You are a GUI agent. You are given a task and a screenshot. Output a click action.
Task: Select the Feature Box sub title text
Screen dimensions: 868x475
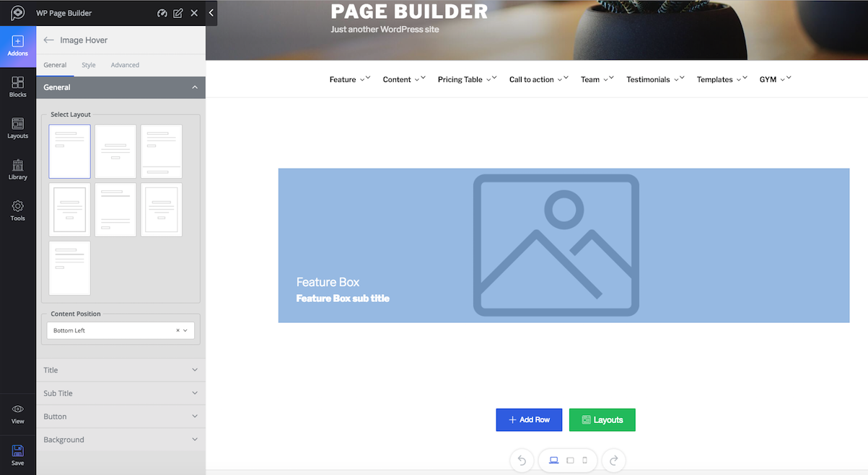point(343,298)
